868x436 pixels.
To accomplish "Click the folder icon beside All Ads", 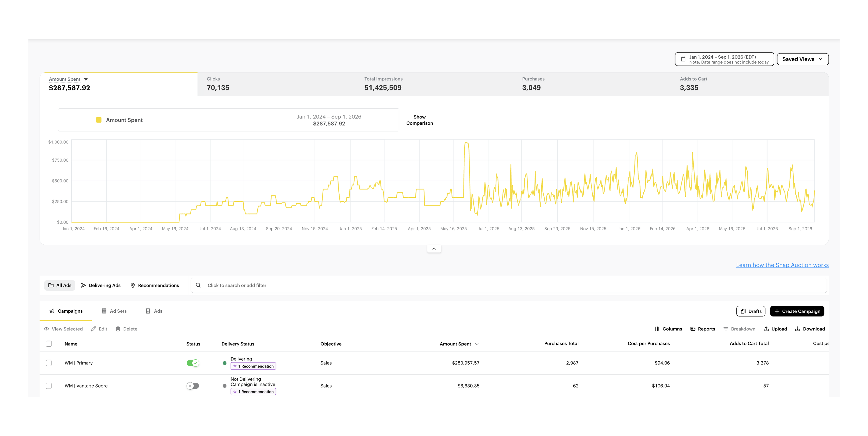I will click(51, 286).
